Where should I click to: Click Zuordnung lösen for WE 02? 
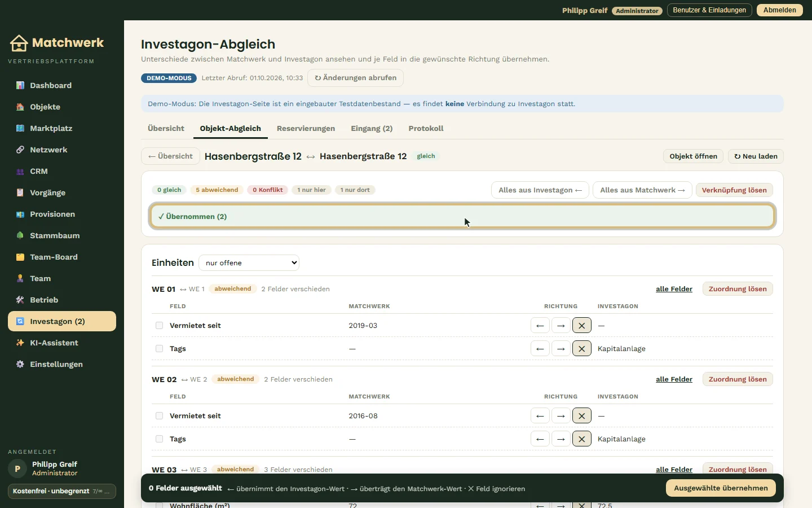(738, 379)
